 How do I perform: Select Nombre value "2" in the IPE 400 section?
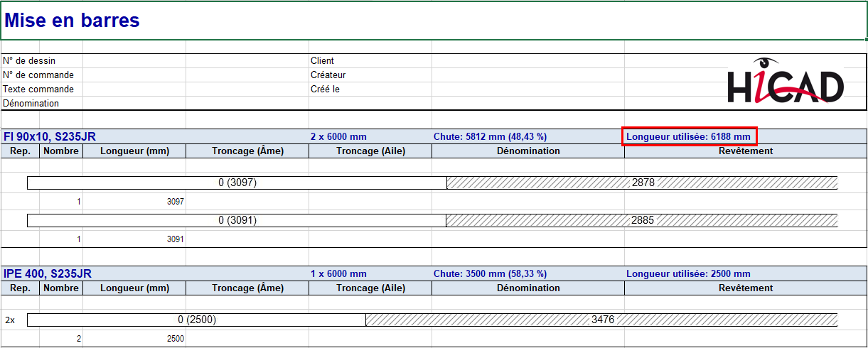point(61,339)
